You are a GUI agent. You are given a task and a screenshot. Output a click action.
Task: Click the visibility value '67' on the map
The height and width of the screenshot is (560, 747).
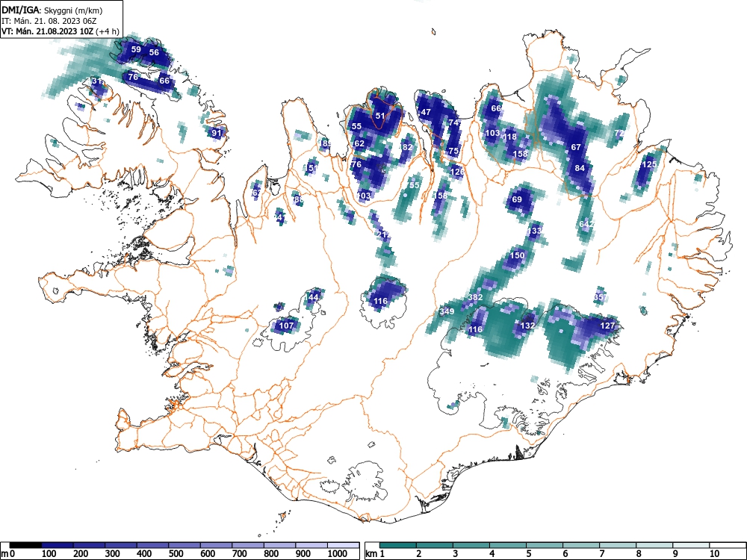(576, 147)
